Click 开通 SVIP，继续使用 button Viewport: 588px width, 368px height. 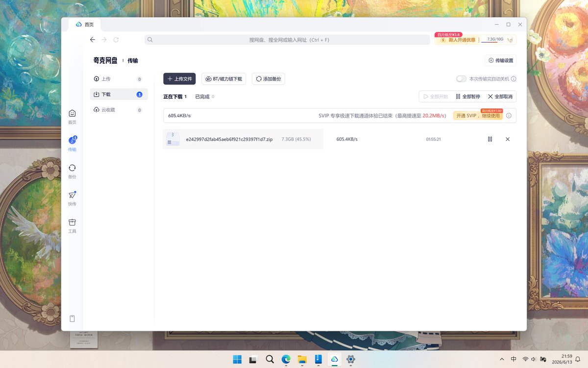(478, 116)
